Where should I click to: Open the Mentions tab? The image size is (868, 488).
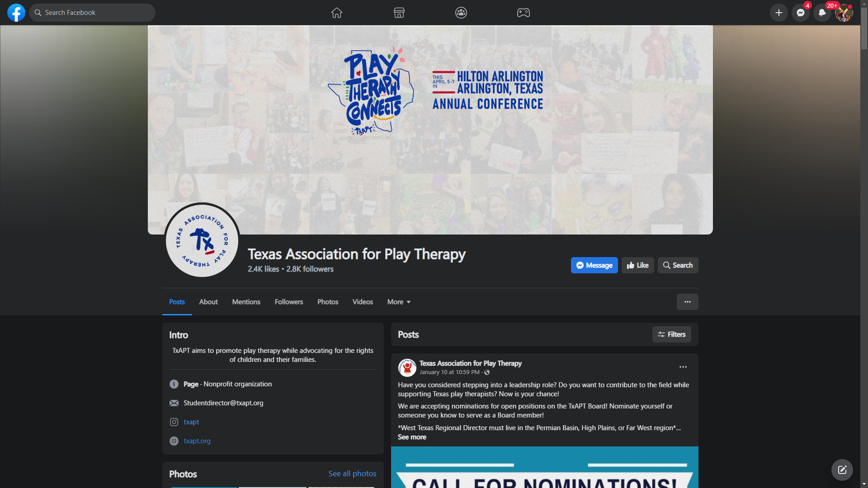click(246, 302)
